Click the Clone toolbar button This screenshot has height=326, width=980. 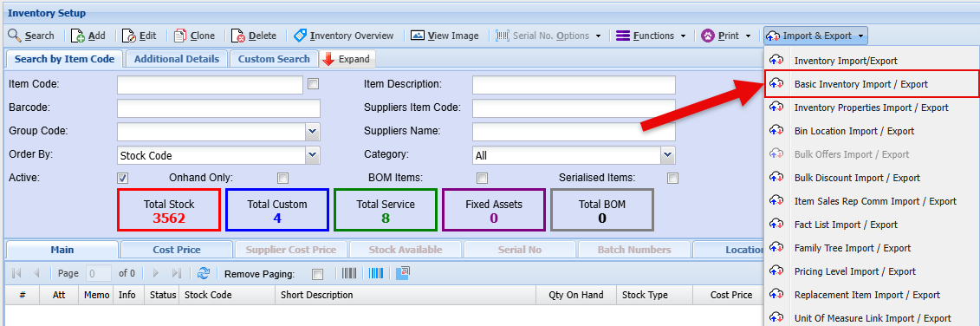pyautogui.click(x=194, y=36)
